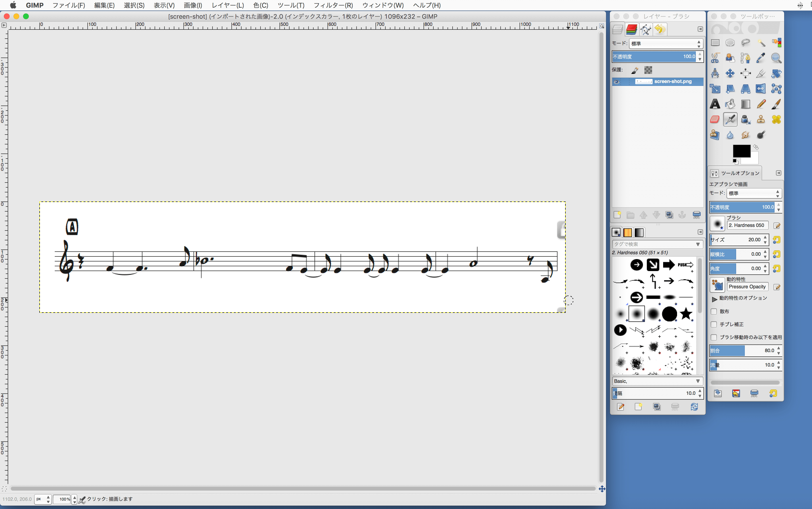
Task: Open the Tool Options tab menu arrow
Action: (778, 173)
